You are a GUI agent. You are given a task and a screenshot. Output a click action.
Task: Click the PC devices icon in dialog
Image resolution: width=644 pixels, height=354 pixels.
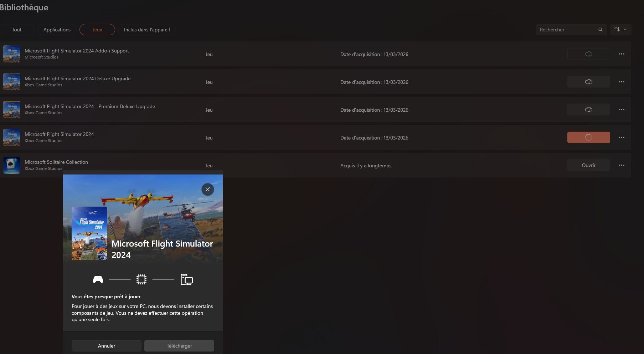tap(186, 279)
